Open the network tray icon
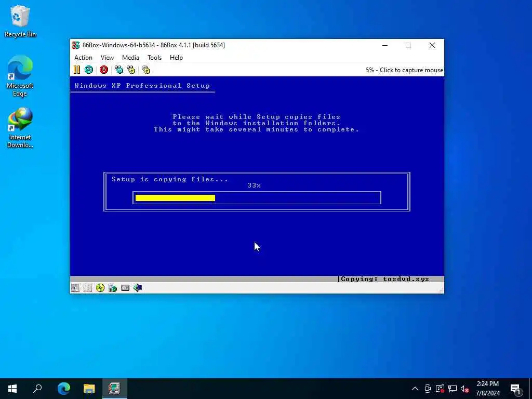 [453, 389]
